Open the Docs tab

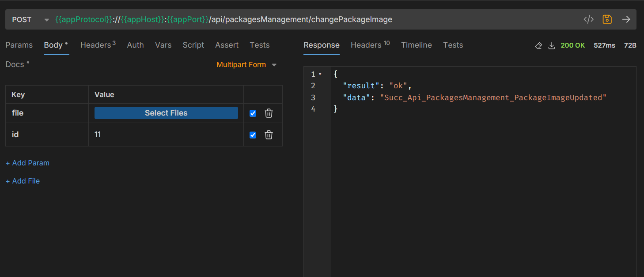18,64
